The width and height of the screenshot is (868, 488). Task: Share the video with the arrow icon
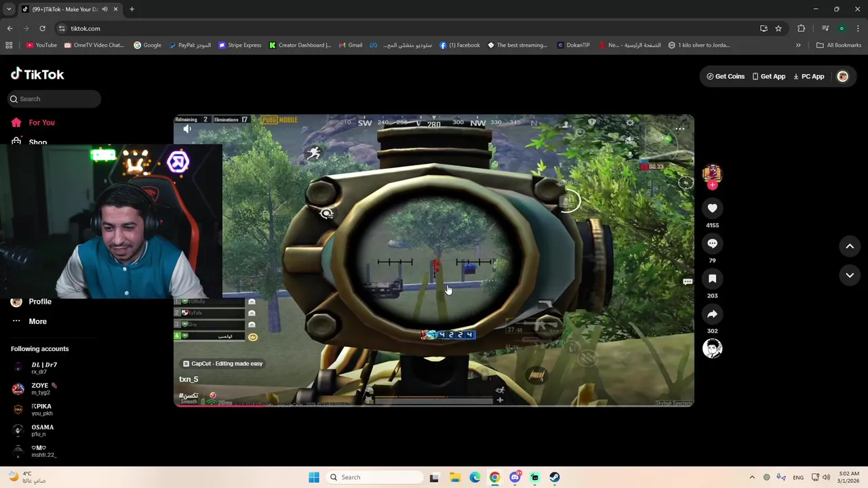[x=712, y=314]
